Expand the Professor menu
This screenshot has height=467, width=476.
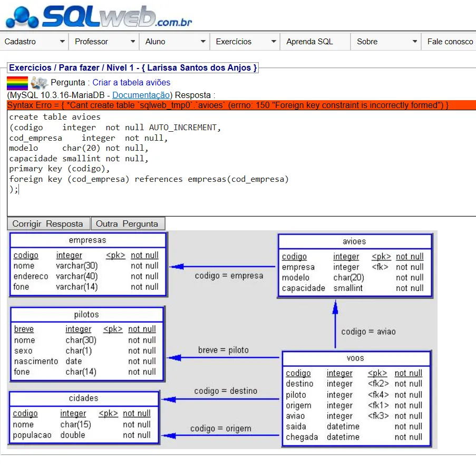[x=104, y=42]
